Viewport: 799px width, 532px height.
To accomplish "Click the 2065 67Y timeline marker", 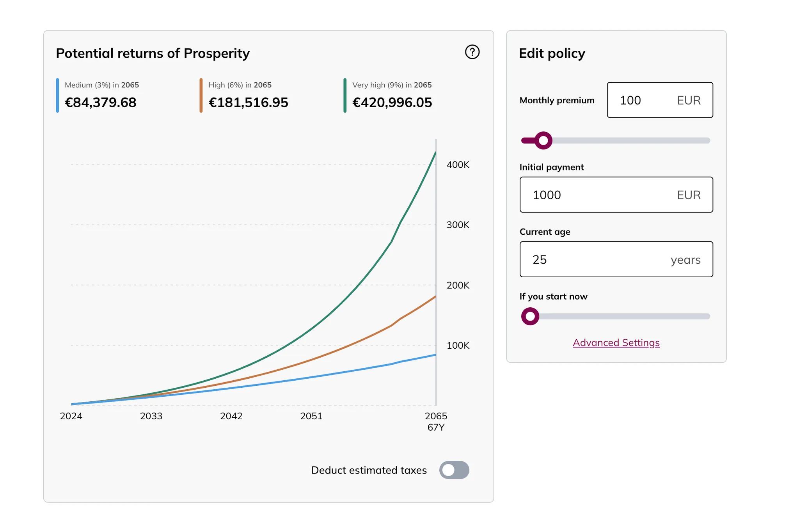I will pos(436,422).
